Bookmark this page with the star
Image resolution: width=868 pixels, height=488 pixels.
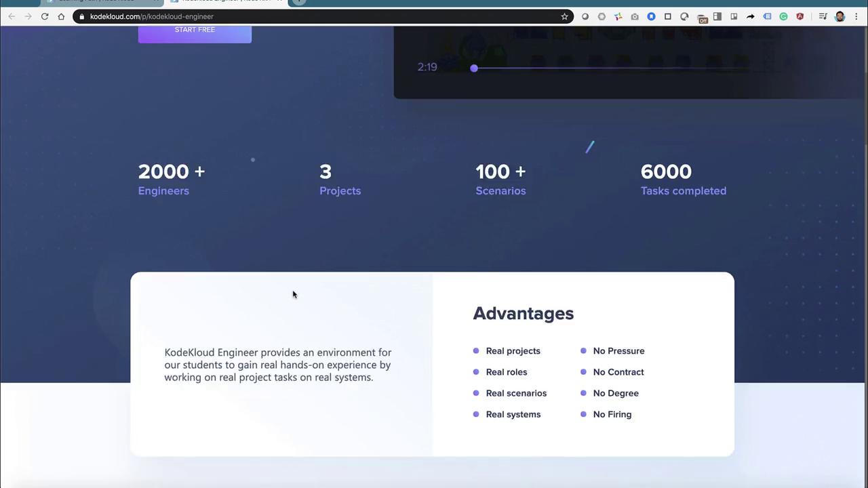564,16
